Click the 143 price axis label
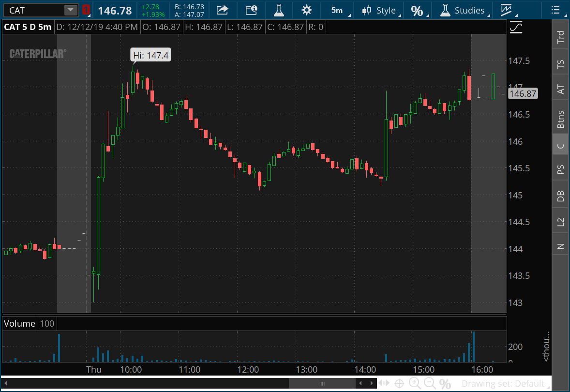570x392 pixels. (x=515, y=302)
